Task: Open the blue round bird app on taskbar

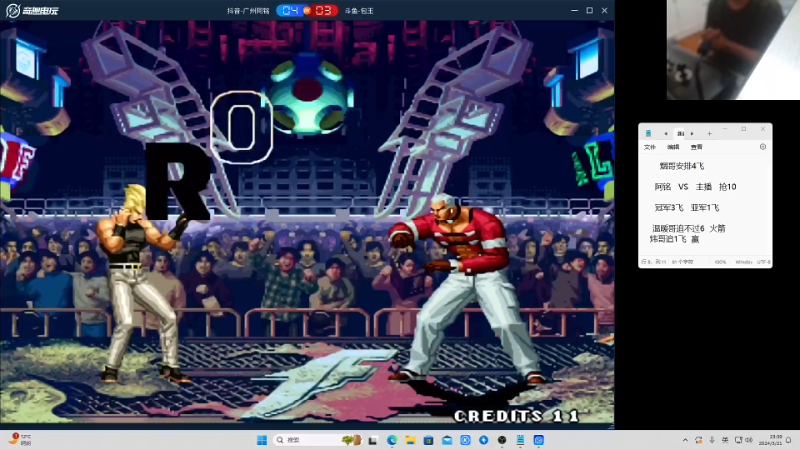Action: click(484, 440)
